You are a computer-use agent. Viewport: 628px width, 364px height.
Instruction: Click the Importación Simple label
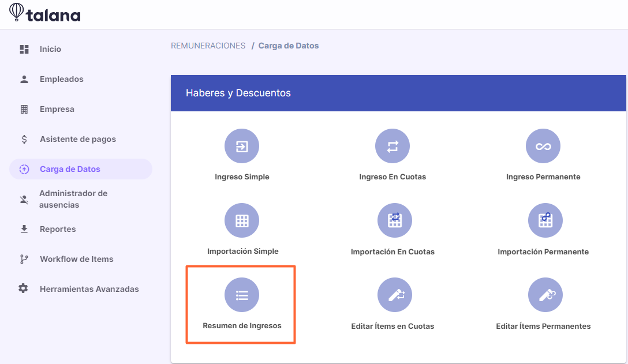click(x=242, y=252)
